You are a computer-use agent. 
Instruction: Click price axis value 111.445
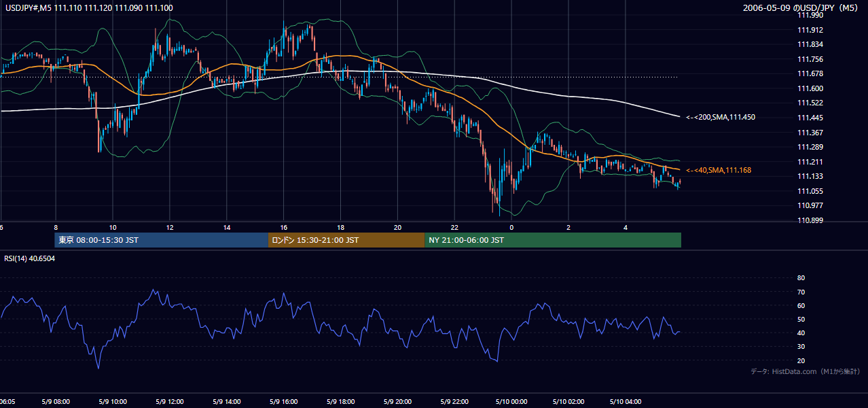coord(810,118)
